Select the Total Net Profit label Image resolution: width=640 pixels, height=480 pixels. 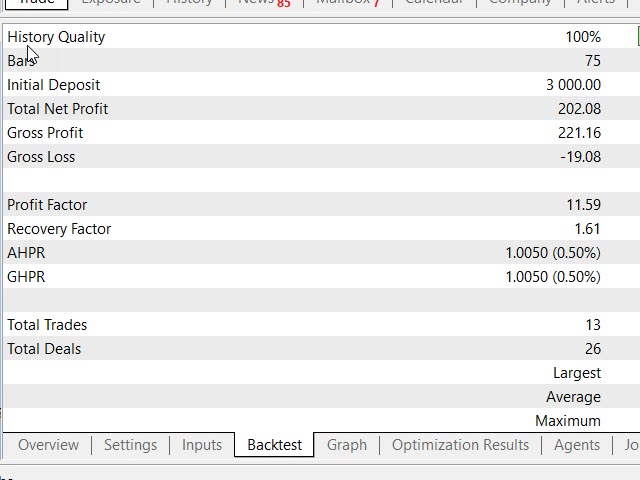(x=58, y=109)
